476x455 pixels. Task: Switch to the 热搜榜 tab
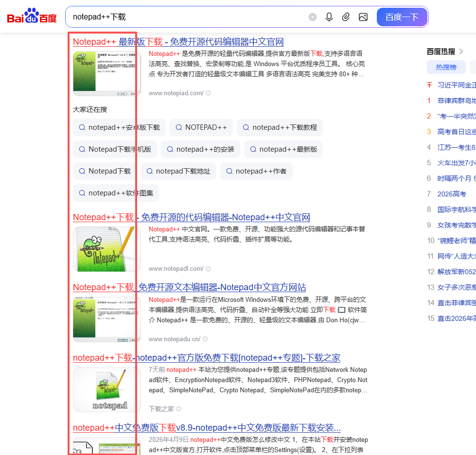[x=446, y=67]
